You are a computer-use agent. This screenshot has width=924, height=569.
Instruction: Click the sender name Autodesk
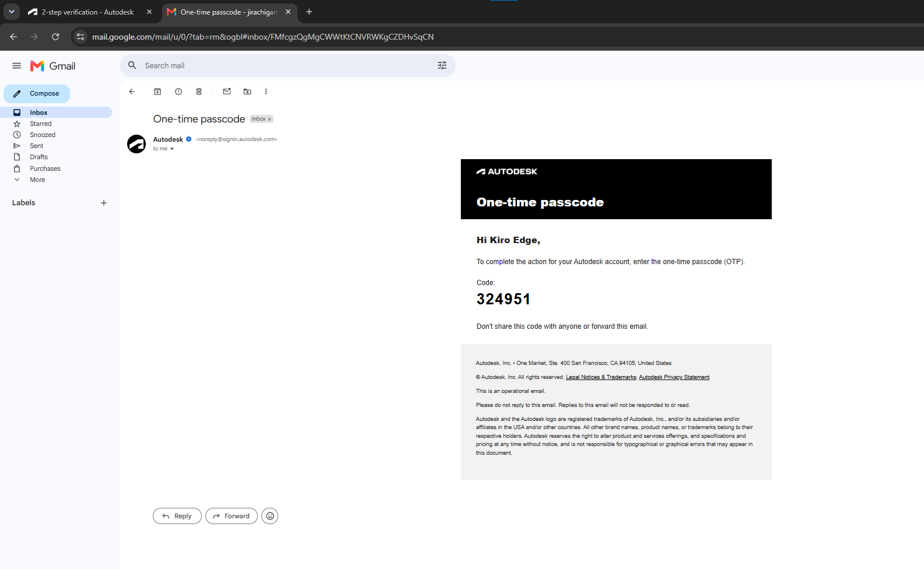tap(168, 139)
